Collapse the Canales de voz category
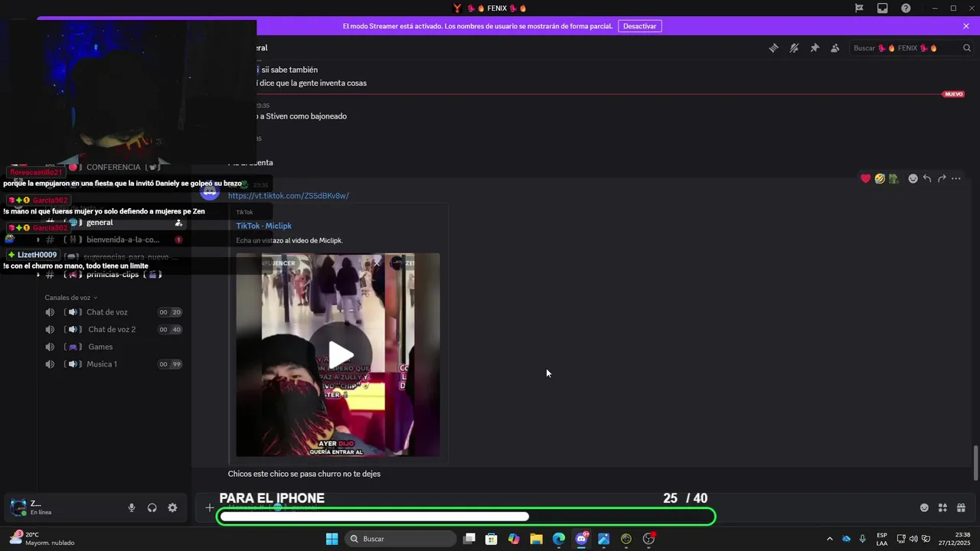980x551 pixels. point(70,298)
